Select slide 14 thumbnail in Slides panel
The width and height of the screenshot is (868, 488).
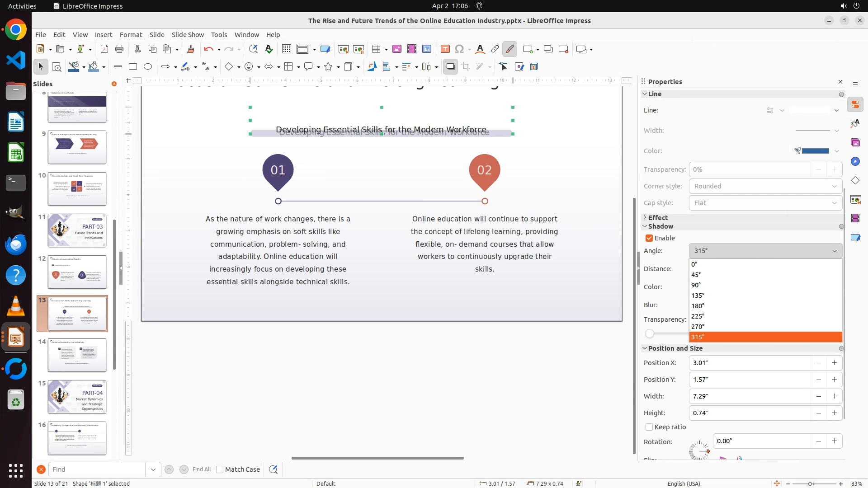[77, 355]
